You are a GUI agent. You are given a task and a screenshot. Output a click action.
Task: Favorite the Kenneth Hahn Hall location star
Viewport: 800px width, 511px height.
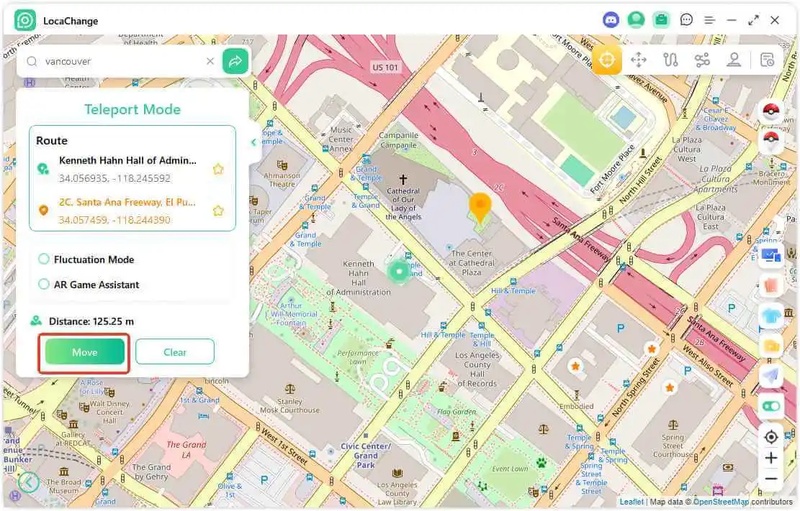tap(218, 169)
